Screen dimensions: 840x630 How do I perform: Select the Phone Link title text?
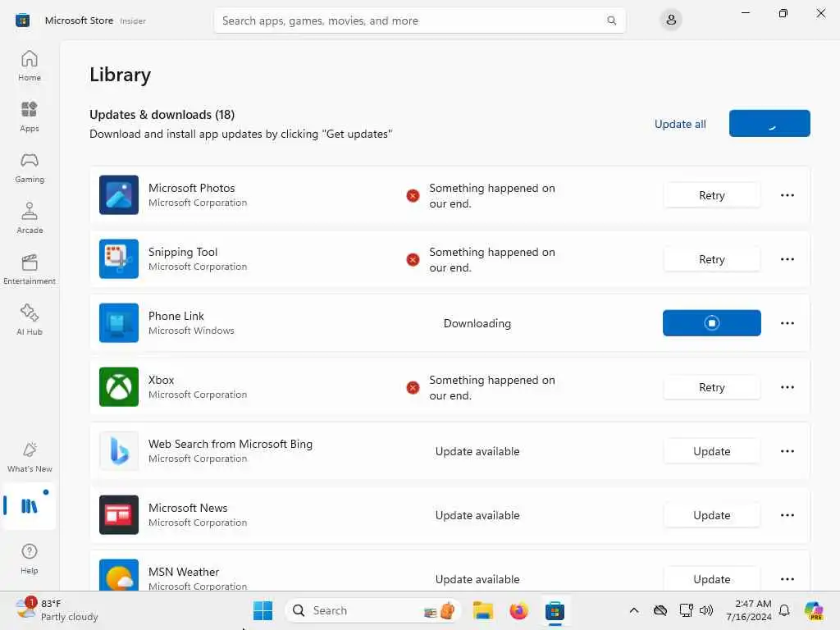[176, 316]
